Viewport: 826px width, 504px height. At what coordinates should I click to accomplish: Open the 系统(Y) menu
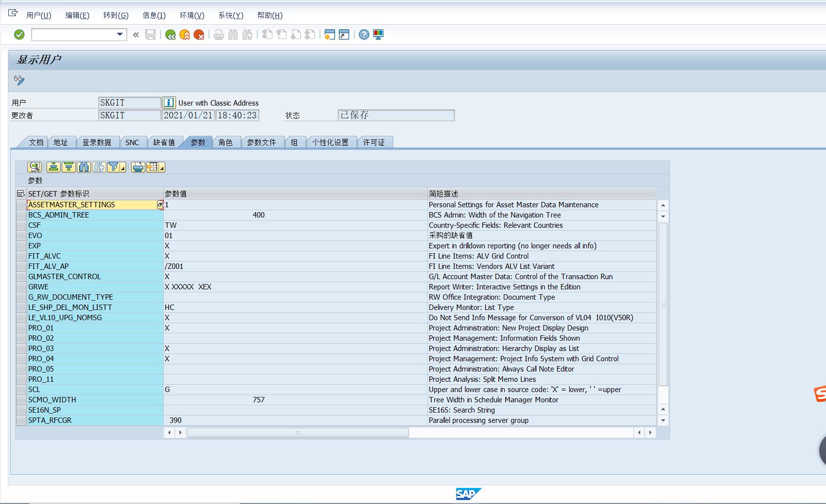[231, 15]
